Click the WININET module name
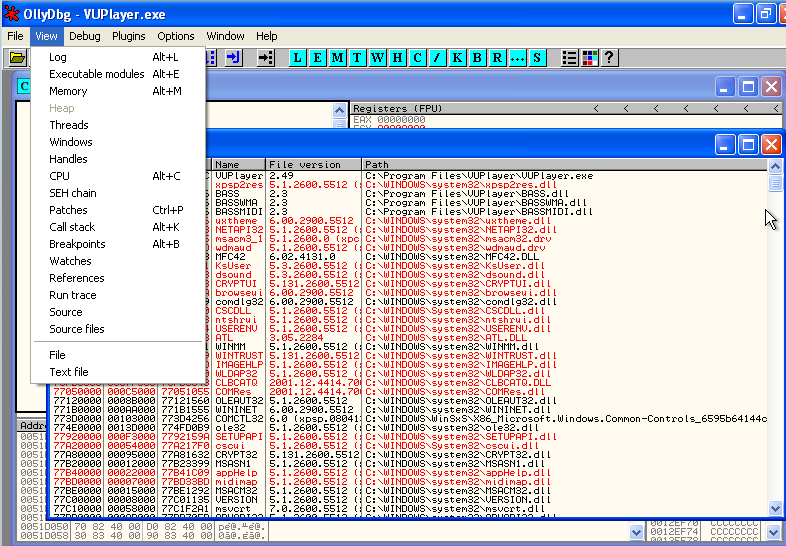Screen dimensions: 786x546 coord(236,411)
